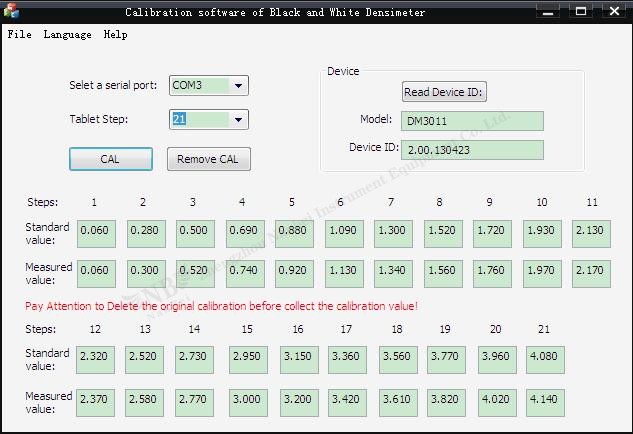Screen dimensions: 633x434
Task: Expand the serial port COM3 dropdown
Action: coord(238,86)
